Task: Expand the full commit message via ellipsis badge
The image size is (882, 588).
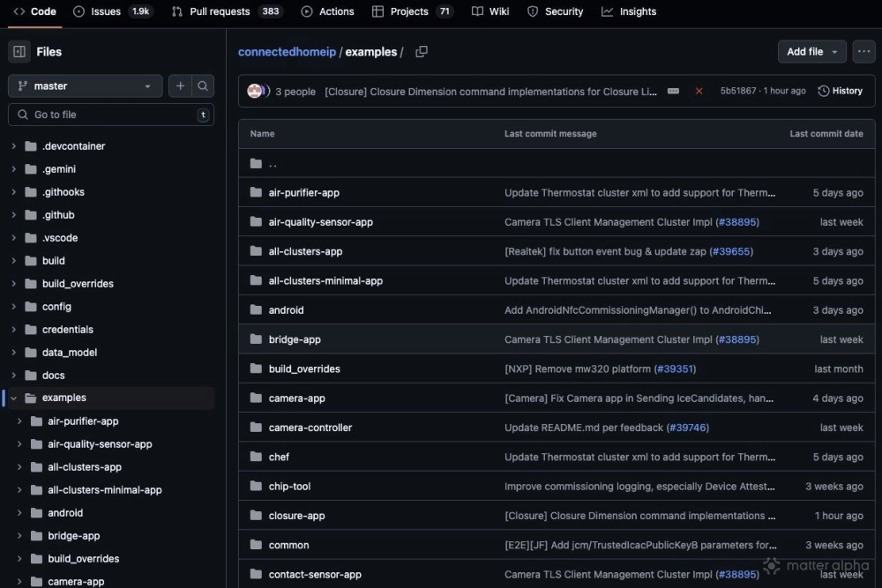Action: pos(673,91)
